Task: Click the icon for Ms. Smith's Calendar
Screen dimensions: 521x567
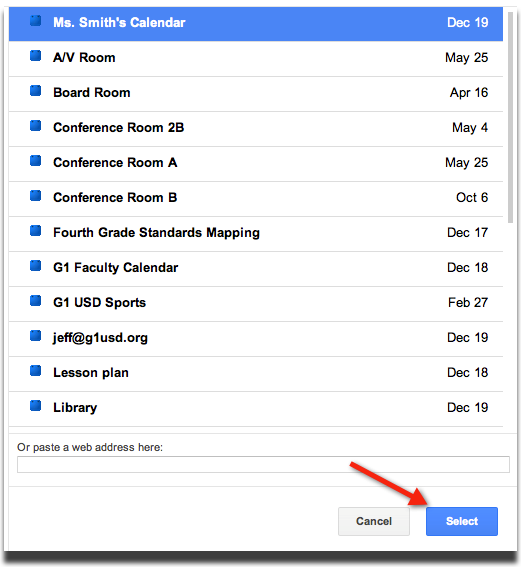Action: point(35,21)
